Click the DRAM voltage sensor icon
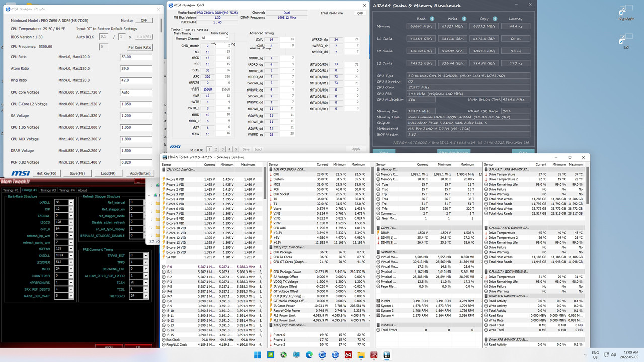The image size is (644, 362). [378, 233]
